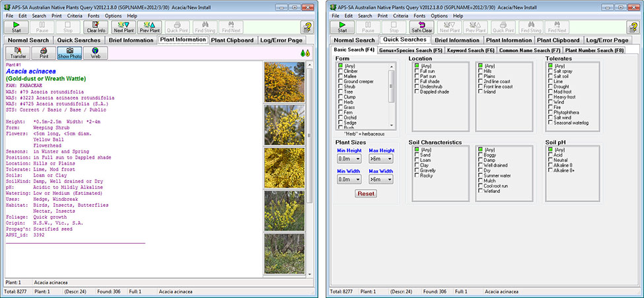
Task: Select the Plant Number Search (F8) tab
Action: pyautogui.click(x=594, y=50)
